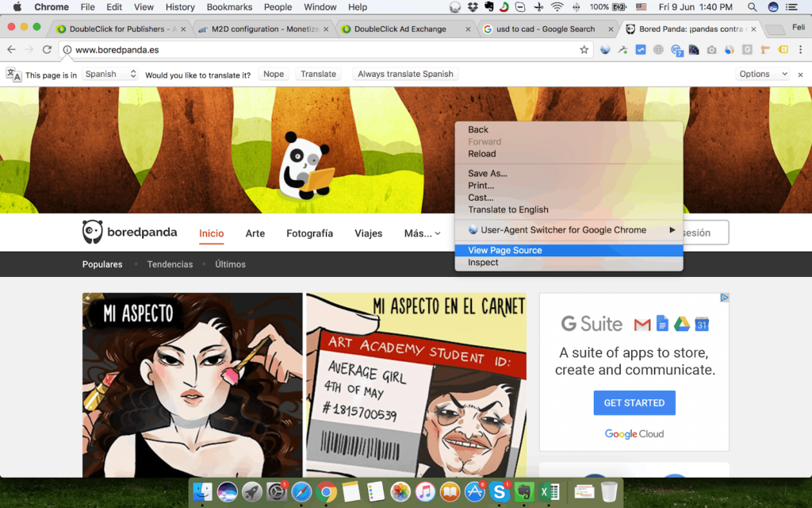
Task: Switch to the DoubleClick Ad Exchange tab
Action: [400, 29]
